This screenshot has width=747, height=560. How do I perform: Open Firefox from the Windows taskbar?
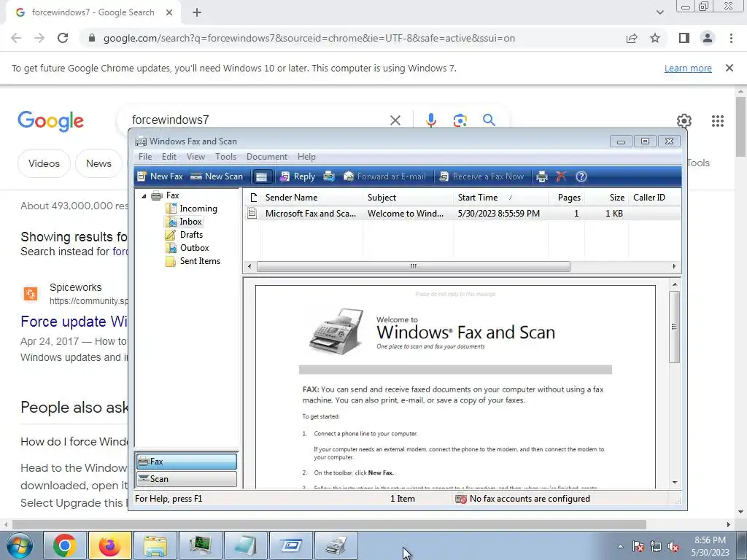tap(110, 545)
